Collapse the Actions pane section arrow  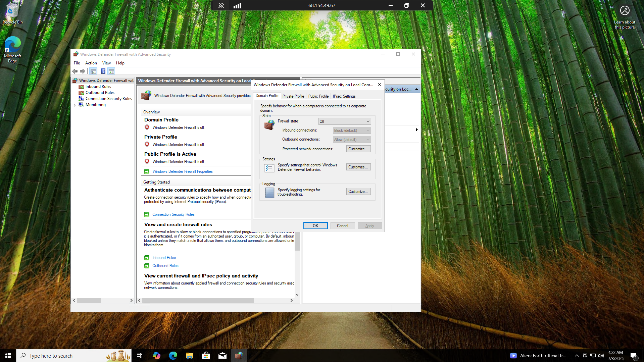point(416,89)
